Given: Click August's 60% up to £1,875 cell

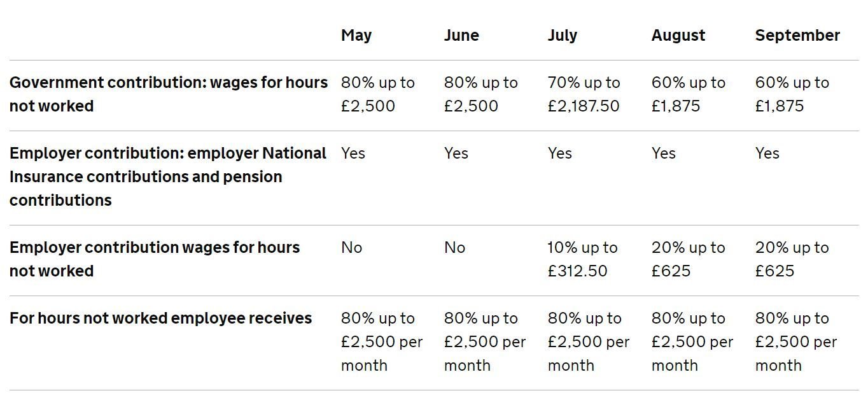Looking at the screenshot, I should click(x=688, y=94).
